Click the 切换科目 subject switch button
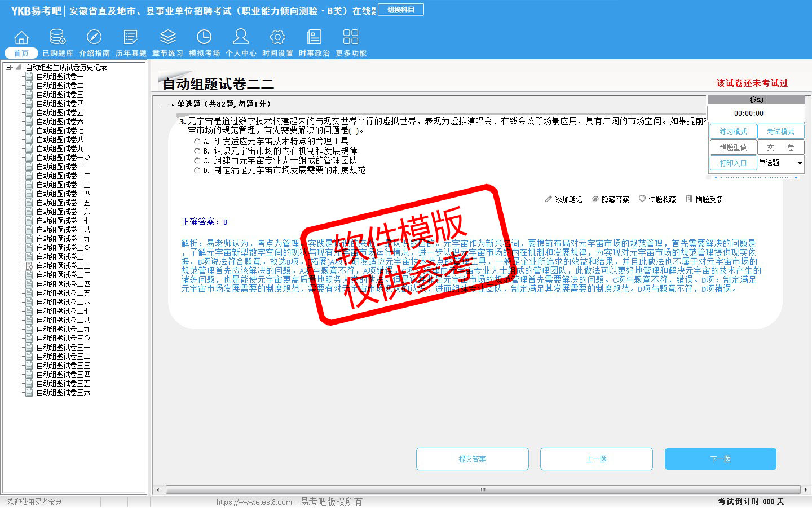 pyautogui.click(x=401, y=10)
